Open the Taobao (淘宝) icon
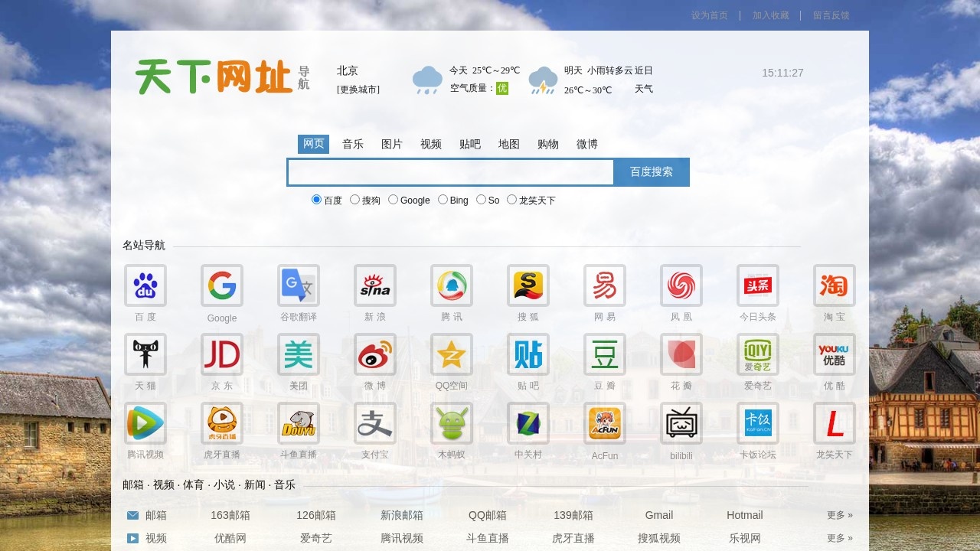This screenshot has width=980, height=551. coord(835,285)
